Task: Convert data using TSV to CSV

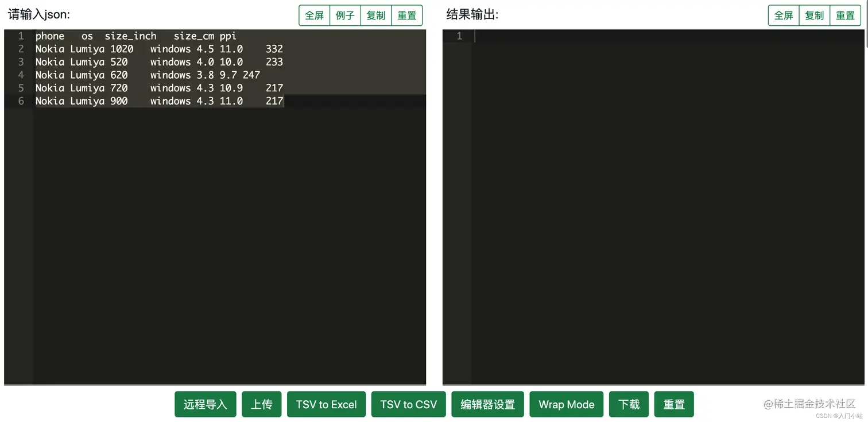Action: [x=408, y=404]
